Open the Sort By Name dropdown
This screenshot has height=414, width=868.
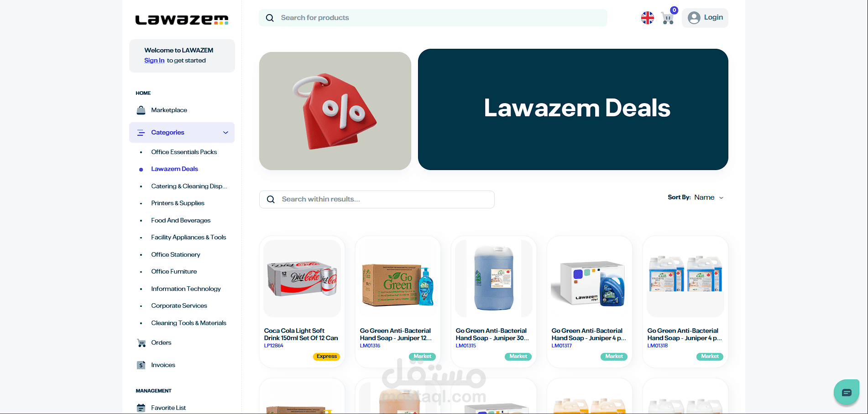(709, 197)
